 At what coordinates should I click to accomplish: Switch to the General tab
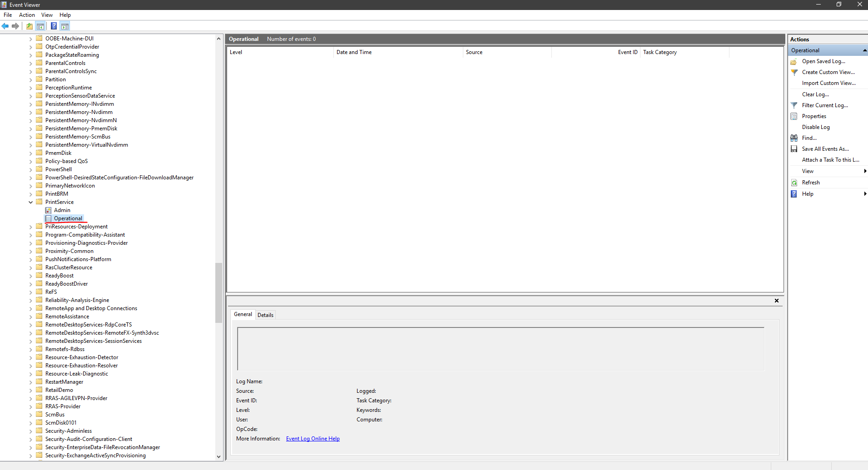(x=243, y=314)
